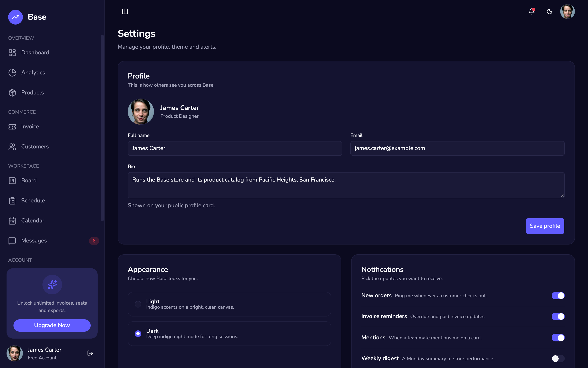Open the notifications bell
The height and width of the screenshot is (368, 588).
[x=532, y=11]
